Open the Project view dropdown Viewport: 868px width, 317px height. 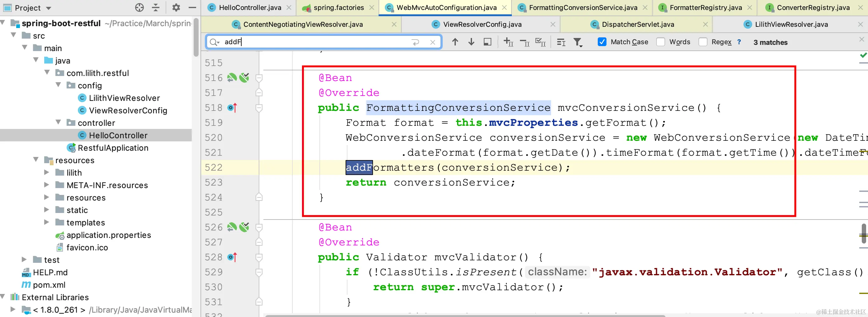click(x=49, y=8)
